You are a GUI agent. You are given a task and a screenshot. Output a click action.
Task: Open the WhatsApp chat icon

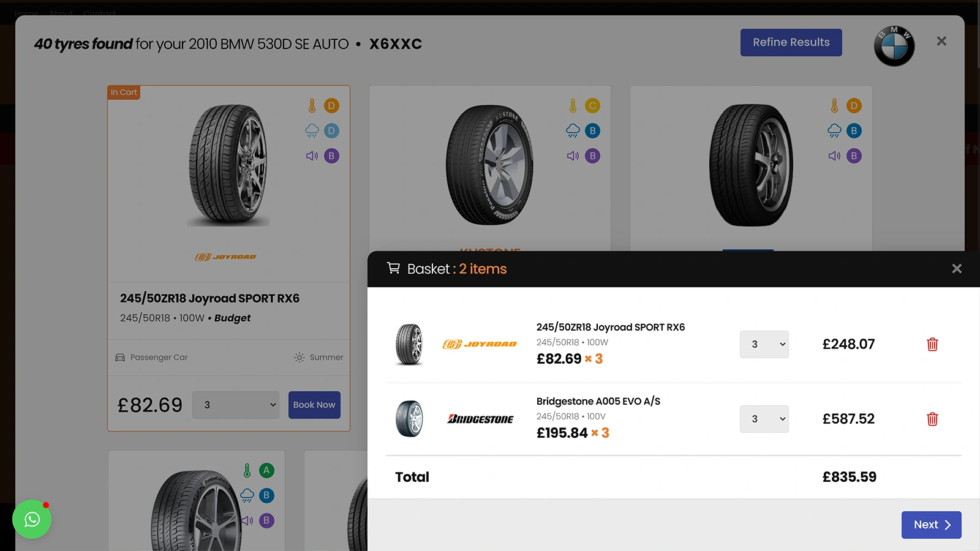pos(32,519)
